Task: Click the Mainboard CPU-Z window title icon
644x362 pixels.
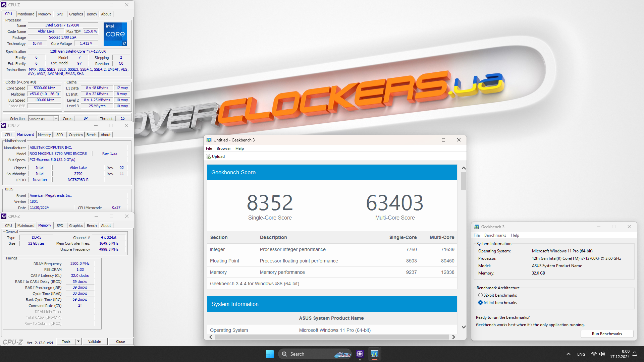Action: [x=3, y=125]
